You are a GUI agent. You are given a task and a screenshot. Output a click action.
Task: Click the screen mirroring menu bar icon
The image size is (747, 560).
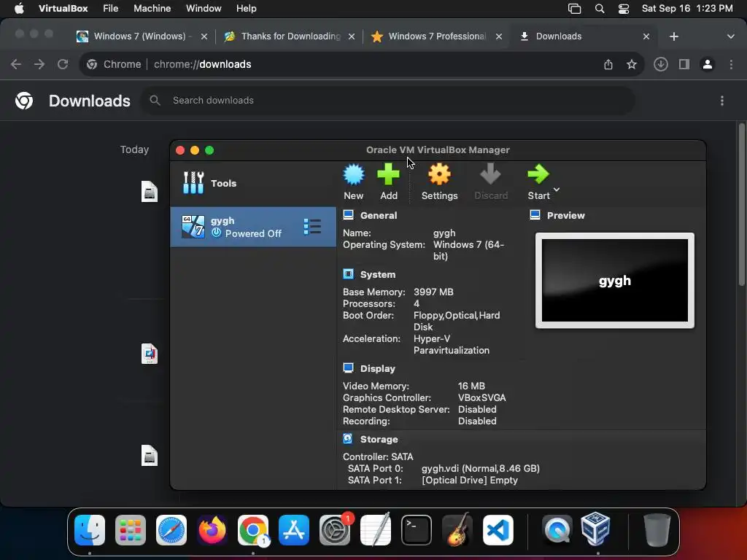click(575, 9)
